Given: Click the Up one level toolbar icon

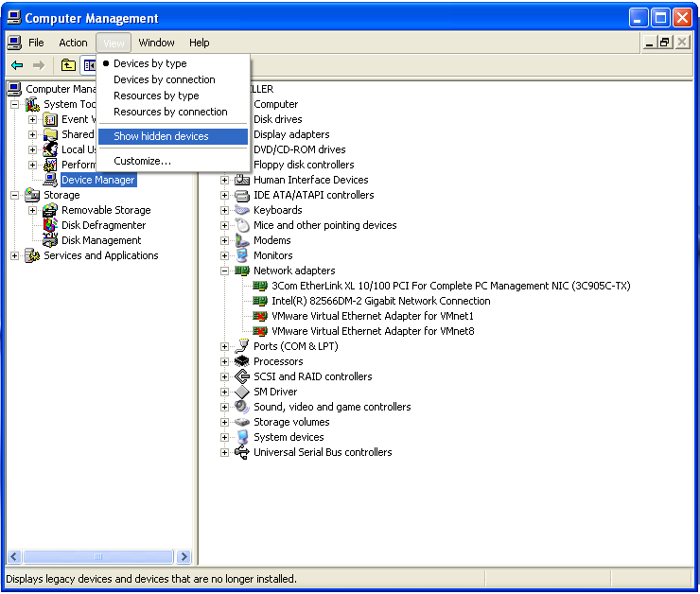Looking at the screenshot, I should click(x=68, y=65).
